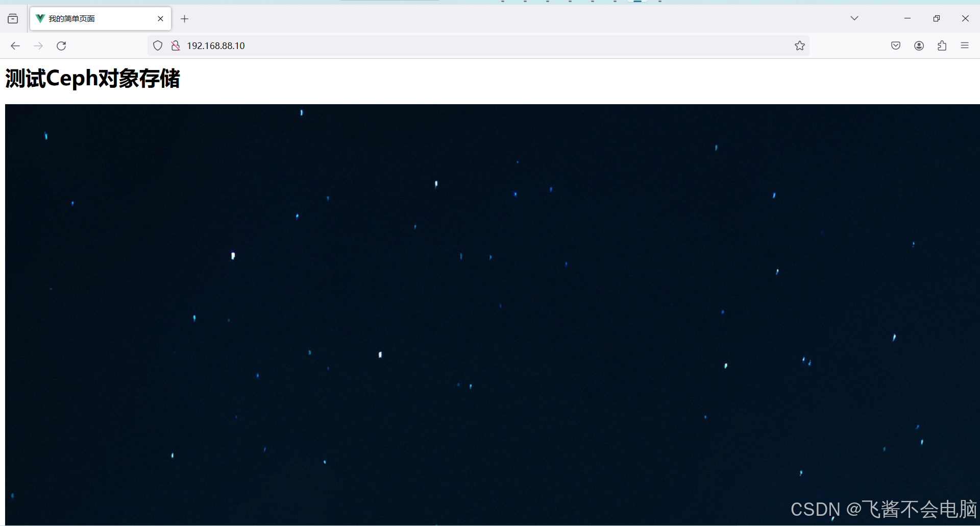Open the hamburger application menu

point(964,46)
